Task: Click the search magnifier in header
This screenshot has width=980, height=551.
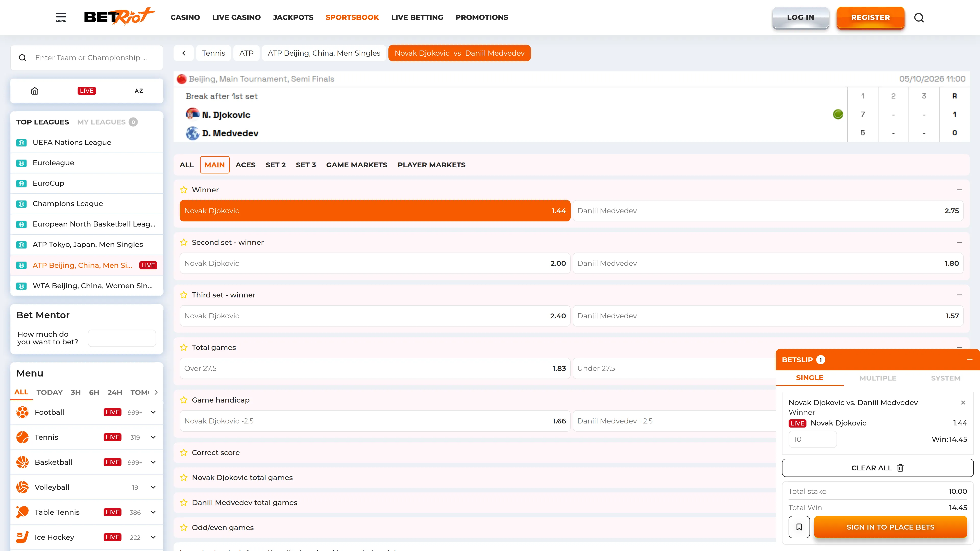Action: pos(919,18)
